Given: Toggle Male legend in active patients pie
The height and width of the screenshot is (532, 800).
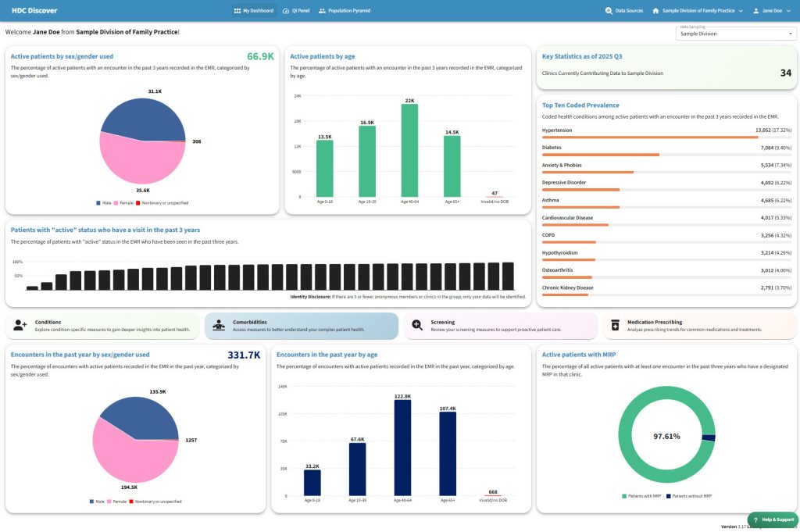Looking at the screenshot, I should click(x=103, y=202).
